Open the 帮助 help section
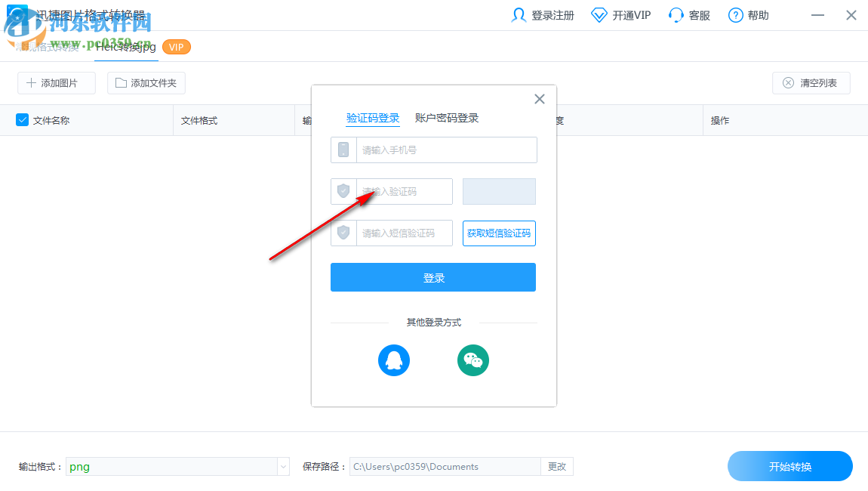The height and width of the screenshot is (491, 868). [748, 14]
